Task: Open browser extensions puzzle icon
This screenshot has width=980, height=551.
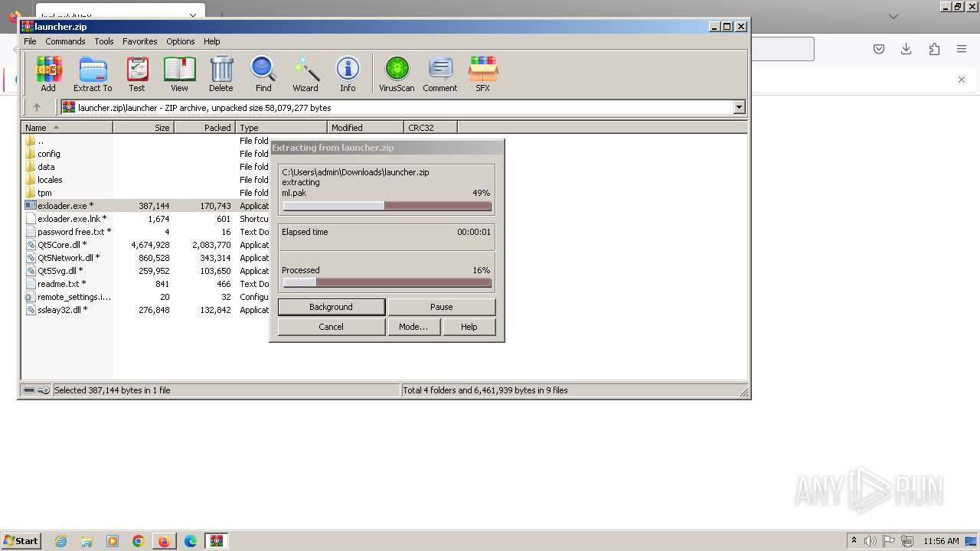Action: 934,49
